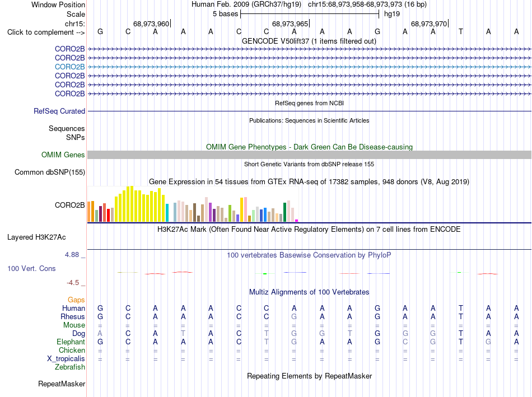Click the 4.88 PhyloP upper scale value
Image resolution: width=532 pixels, height=397 pixels.
[72, 254]
